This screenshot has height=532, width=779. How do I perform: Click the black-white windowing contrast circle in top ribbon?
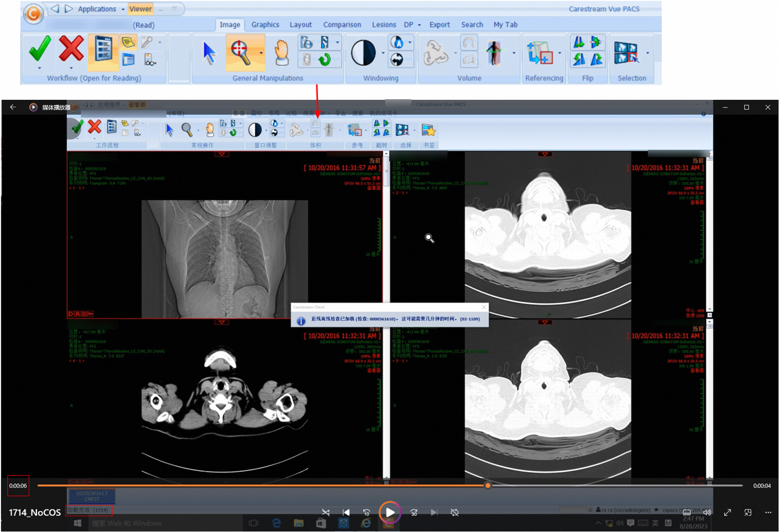pyautogui.click(x=363, y=53)
